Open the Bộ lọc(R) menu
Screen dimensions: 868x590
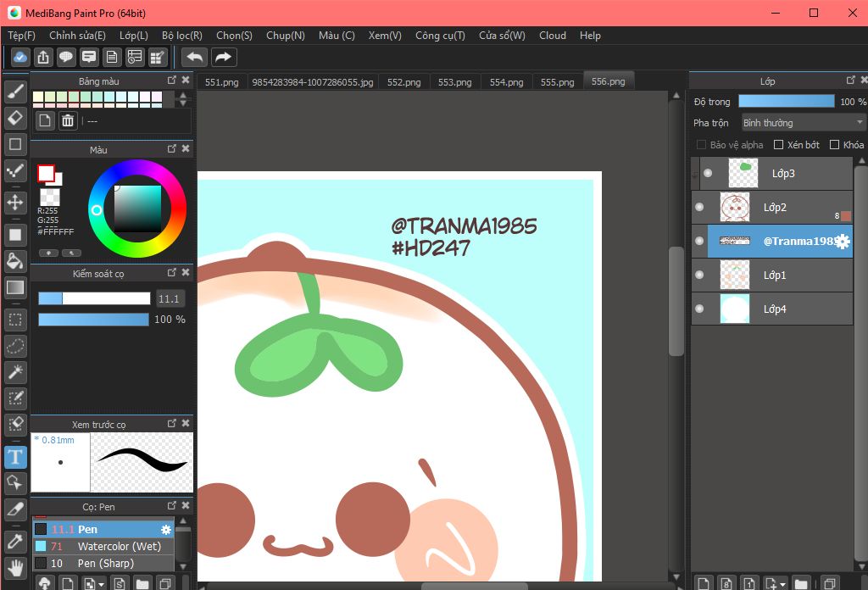(x=181, y=36)
